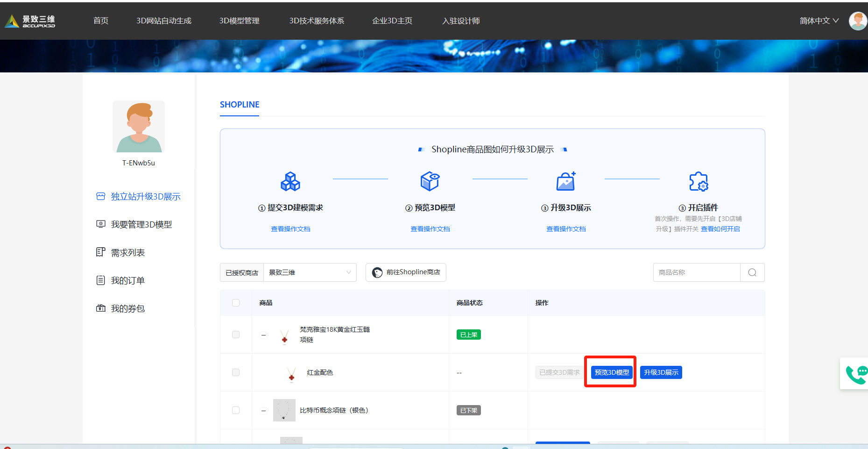This screenshot has width=868, height=449.
Task: Open 入驻设计师 in the top navigation
Action: (461, 21)
